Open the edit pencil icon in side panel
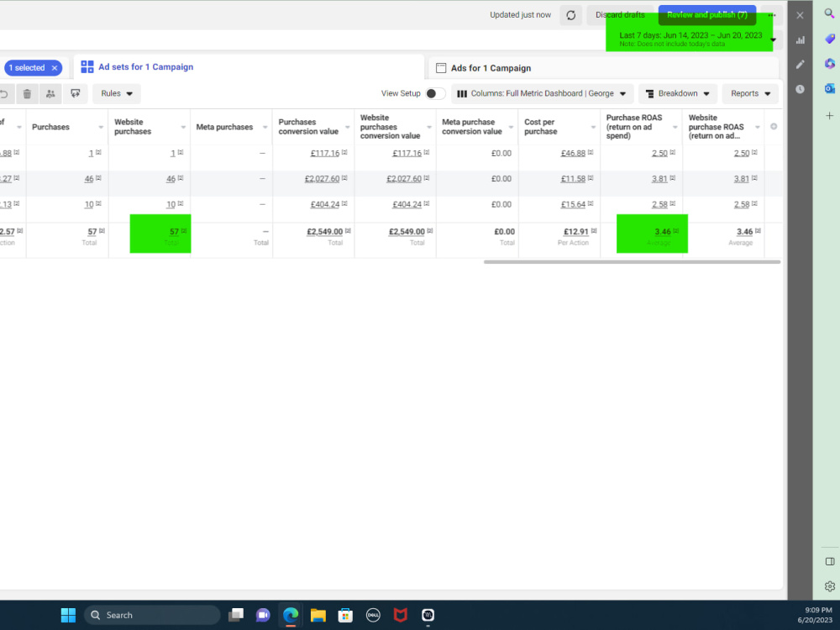 click(x=800, y=65)
